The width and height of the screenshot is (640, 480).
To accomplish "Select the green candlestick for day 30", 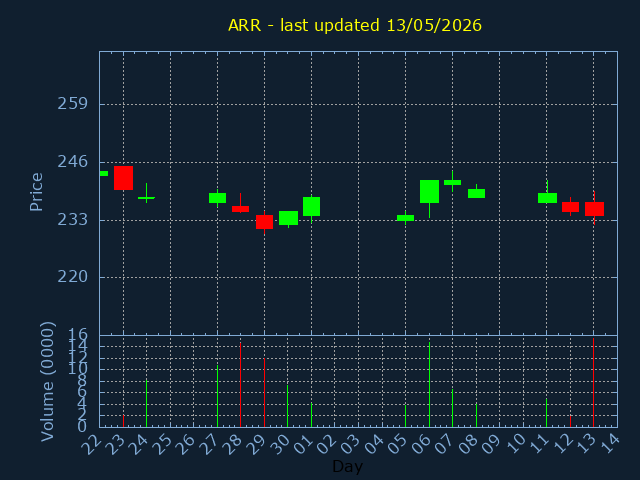I will [x=288, y=218].
